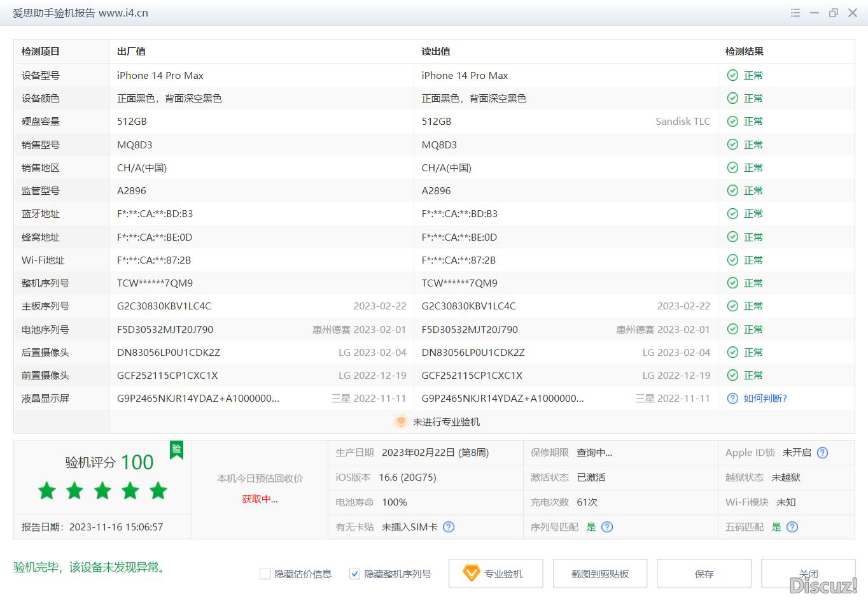868x601 pixels.
Task: Click the green check icon for 销售地区
Action: pyautogui.click(x=732, y=167)
